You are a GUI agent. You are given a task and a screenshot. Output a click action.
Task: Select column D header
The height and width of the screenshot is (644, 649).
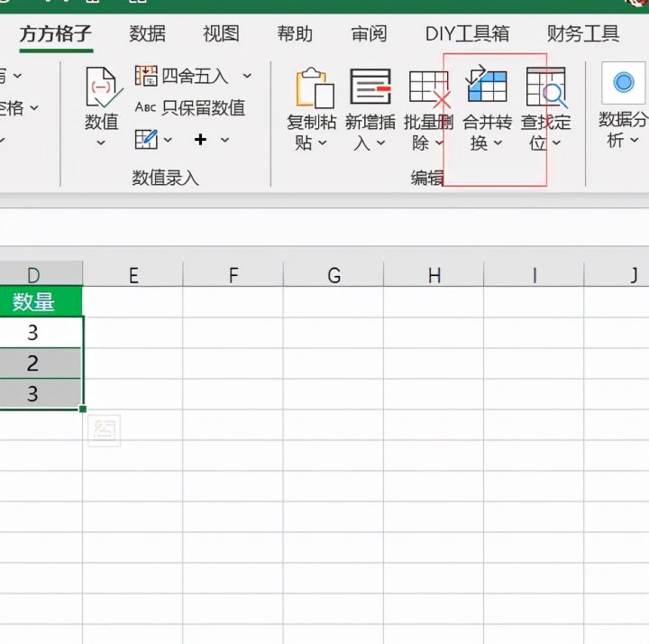point(41,274)
